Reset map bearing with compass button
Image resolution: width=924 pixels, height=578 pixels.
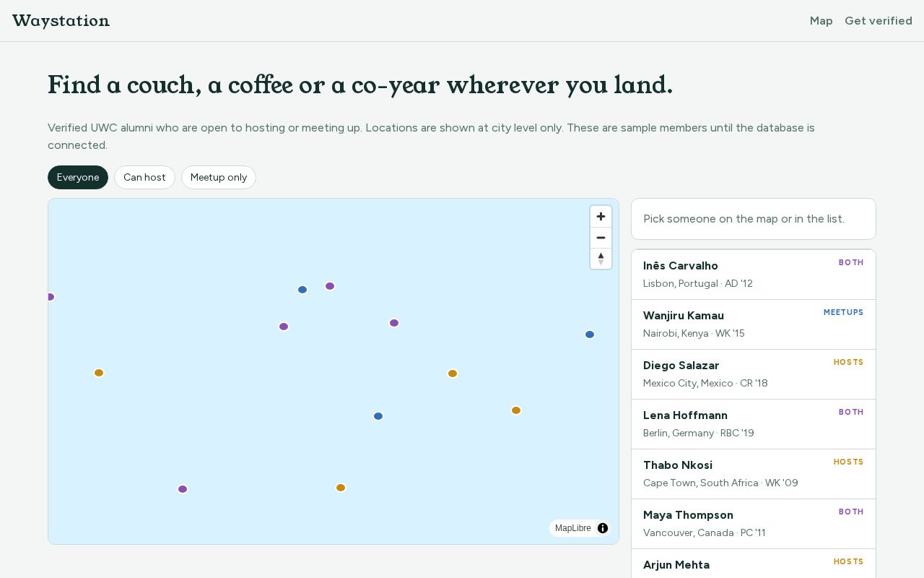(601, 259)
